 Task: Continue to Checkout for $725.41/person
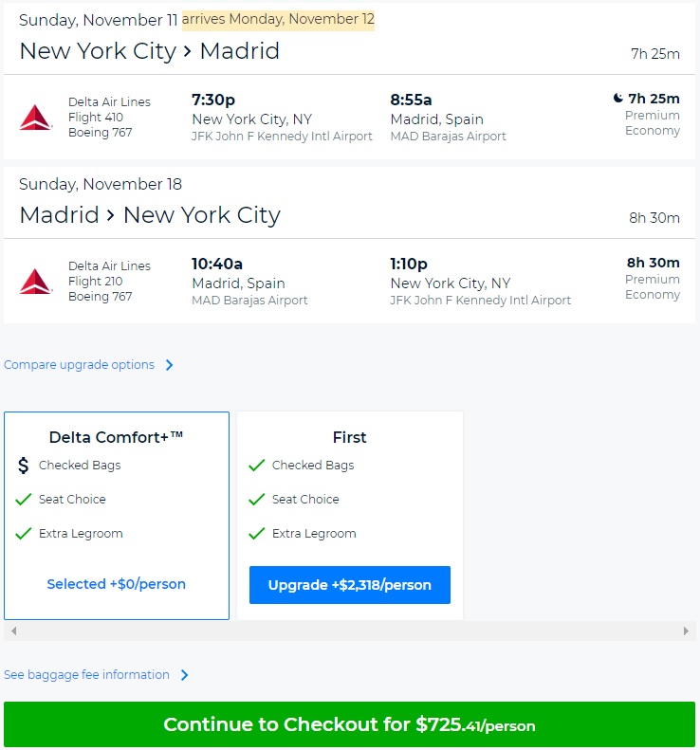[x=349, y=725]
